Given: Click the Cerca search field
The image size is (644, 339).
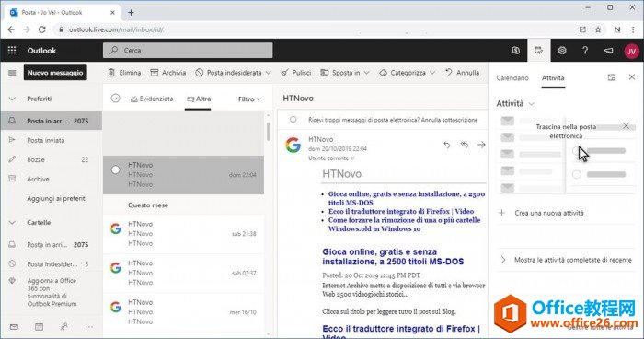Looking at the screenshot, I should [188, 50].
